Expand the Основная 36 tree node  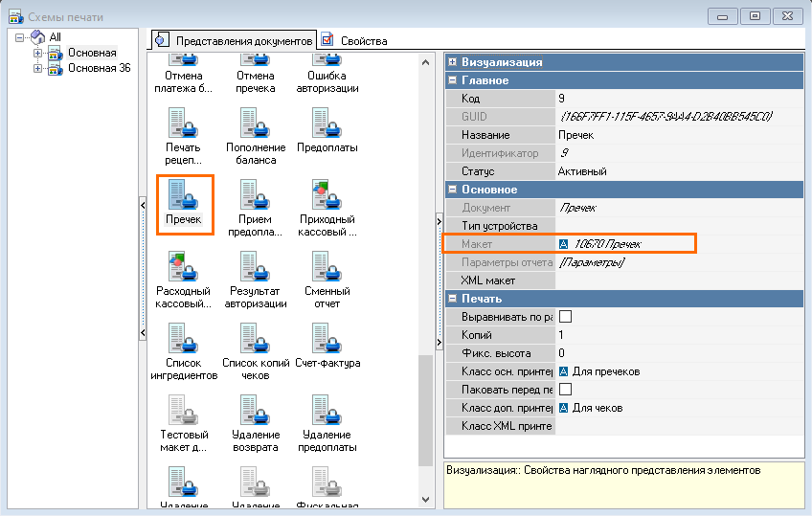[38, 68]
